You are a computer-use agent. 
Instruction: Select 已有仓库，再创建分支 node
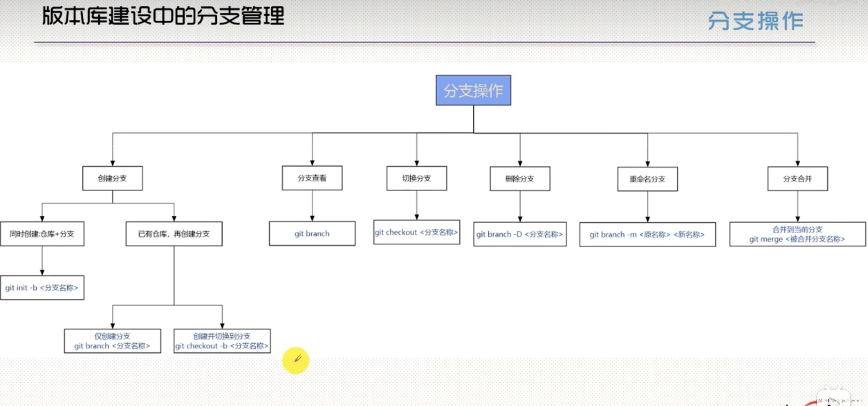[x=174, y=234]
